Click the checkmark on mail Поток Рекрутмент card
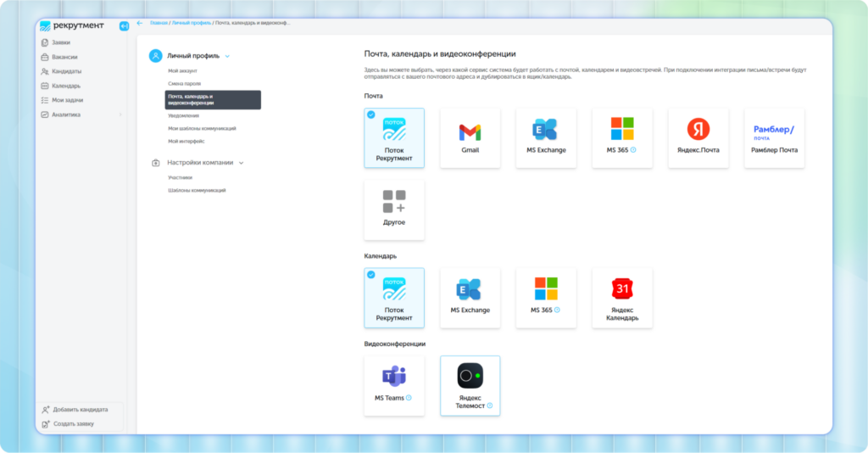Image resolution: width=868 pixels, height=453 pixels. pyautogui.click(x=371, y=115)
